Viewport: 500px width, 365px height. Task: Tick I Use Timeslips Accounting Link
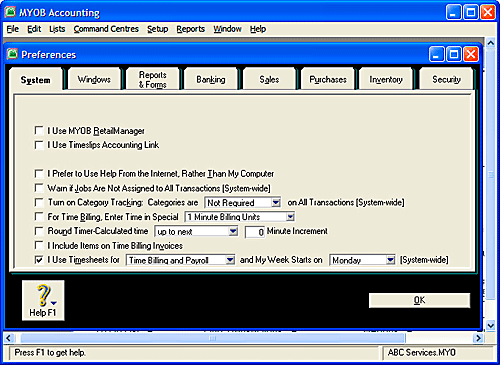coord(39,145)
